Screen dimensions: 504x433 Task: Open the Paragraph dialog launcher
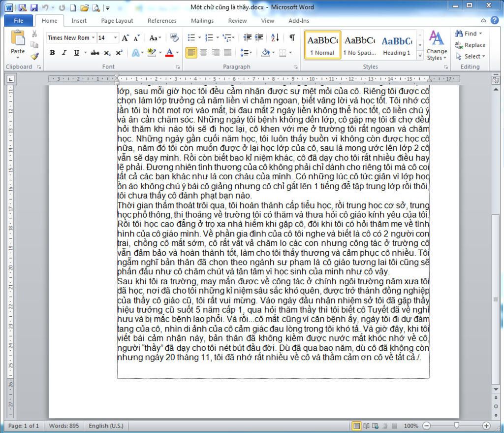point(296,67)
